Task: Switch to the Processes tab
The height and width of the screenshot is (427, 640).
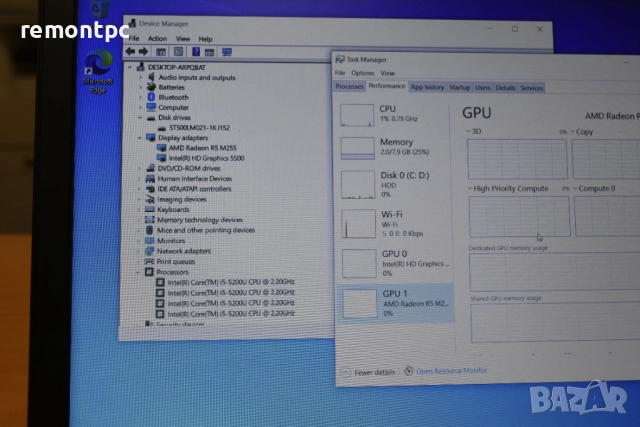Action: (349, 87)
